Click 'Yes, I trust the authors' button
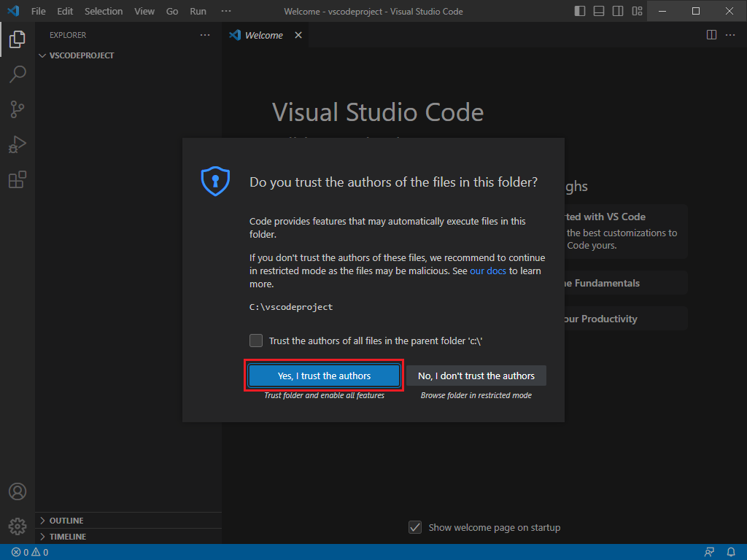The image size is (747, 560). (x=323, y=375)
